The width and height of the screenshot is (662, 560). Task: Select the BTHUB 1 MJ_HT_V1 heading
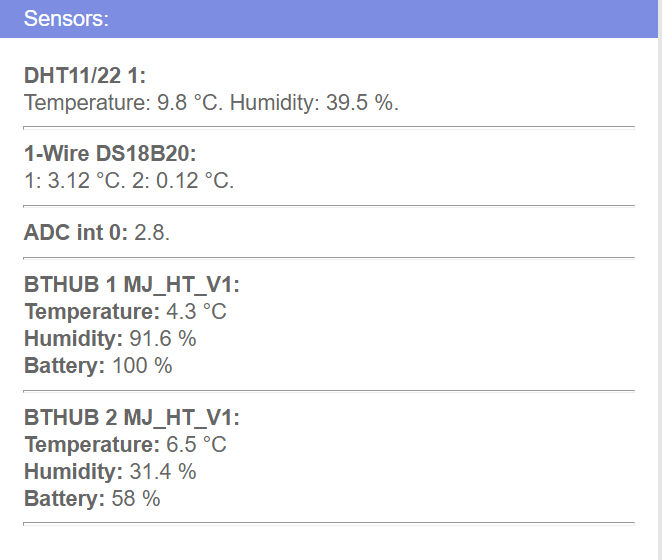(x=132, y=285)
